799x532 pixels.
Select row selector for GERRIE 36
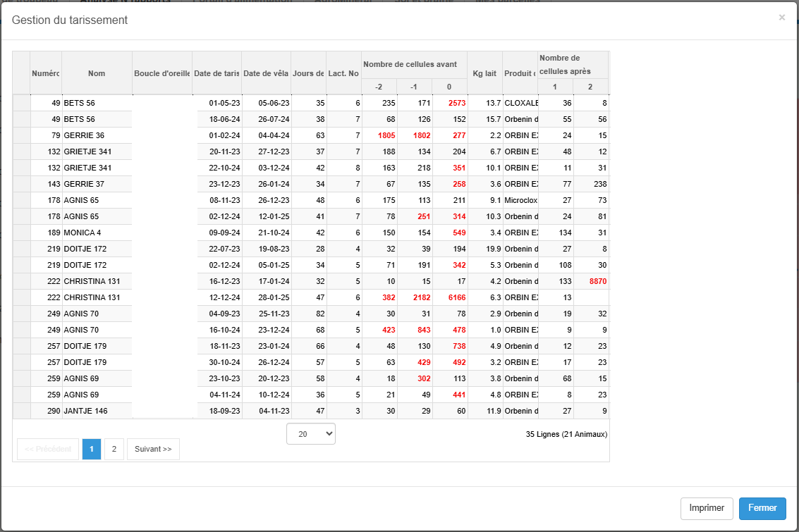coord(21,135)
